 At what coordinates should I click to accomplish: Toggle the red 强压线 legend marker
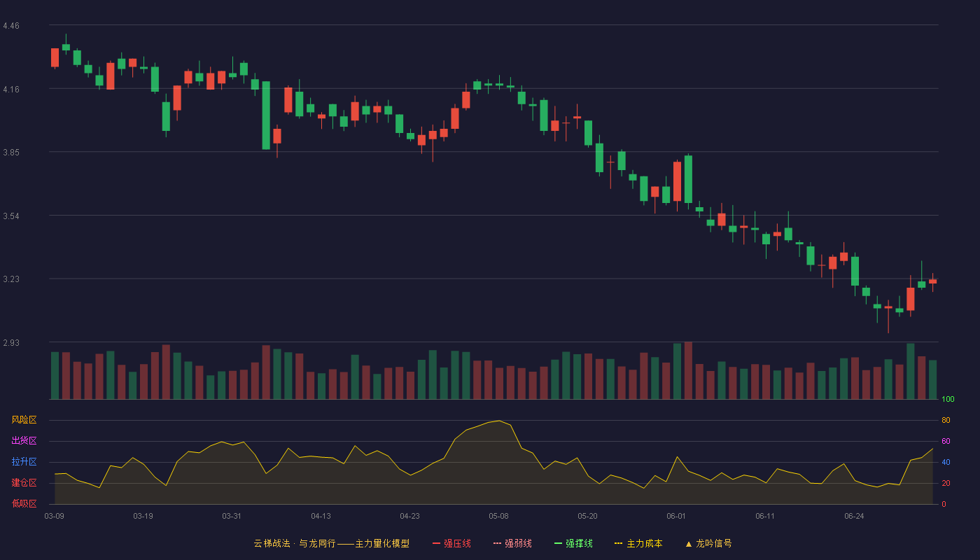[436, 543]
